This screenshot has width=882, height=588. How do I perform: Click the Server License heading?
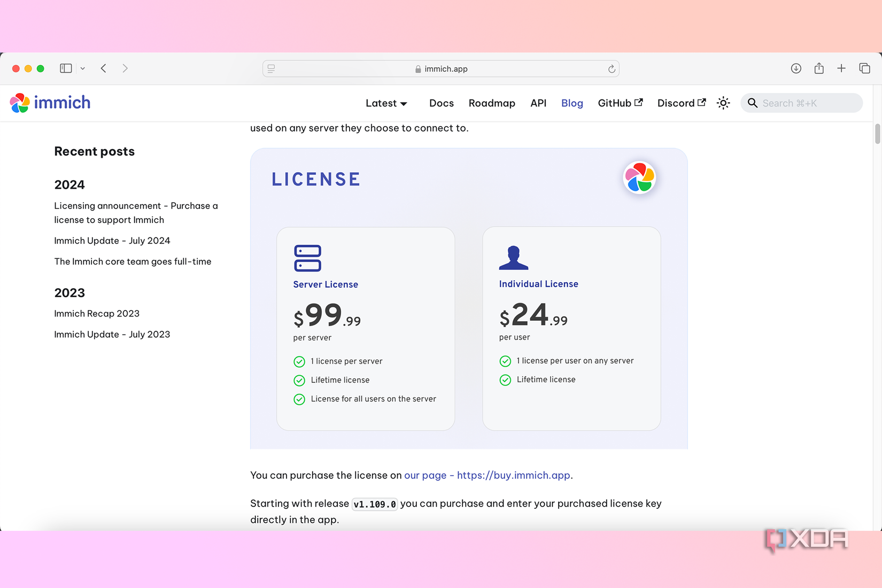pos(326,284)
